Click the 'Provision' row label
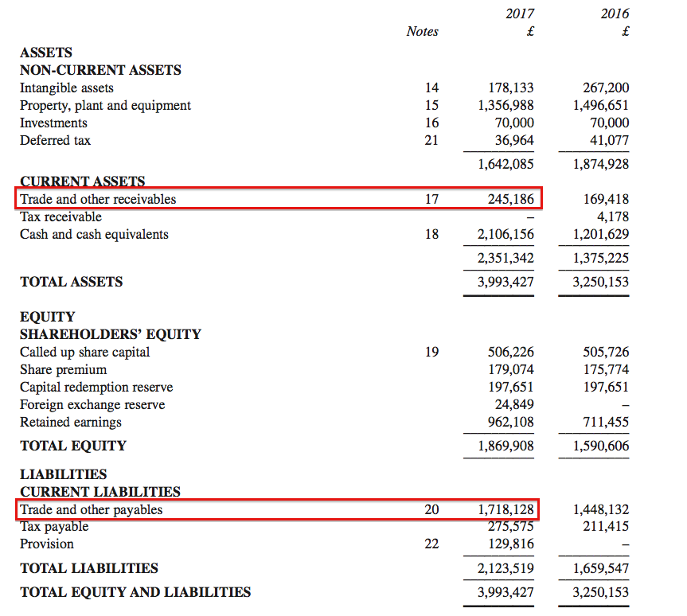687x616 pixels. coord(47,544)
